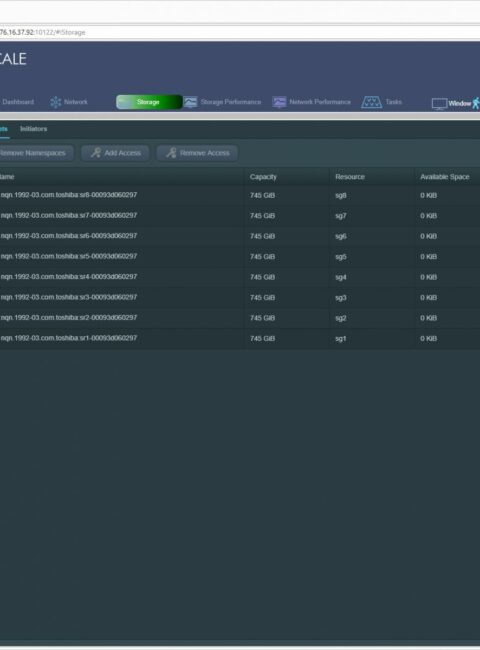Click the 745 GiB capacity in sg8 row
This screenshot has width=480, height=650.
[262, 195]
